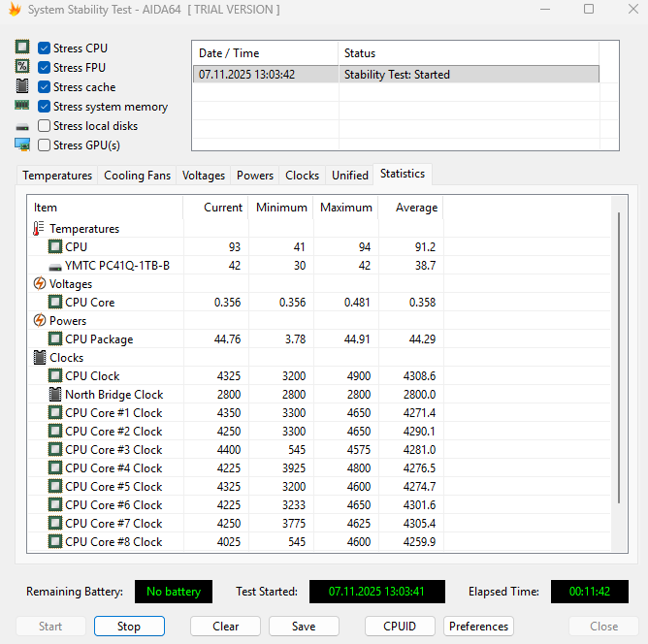
Task: Uncheck the Stress CPU checkbox
Action: (44, 48)
